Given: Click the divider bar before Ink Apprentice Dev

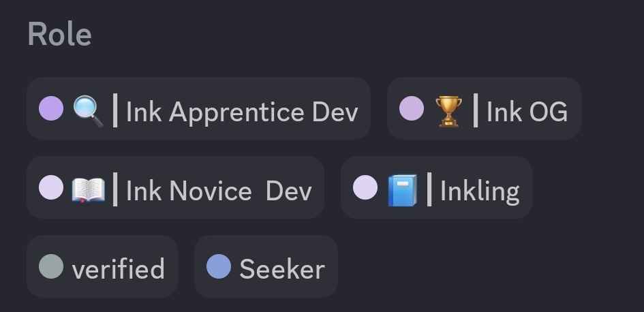Looking at the screenshot, I should coord(114,110).
